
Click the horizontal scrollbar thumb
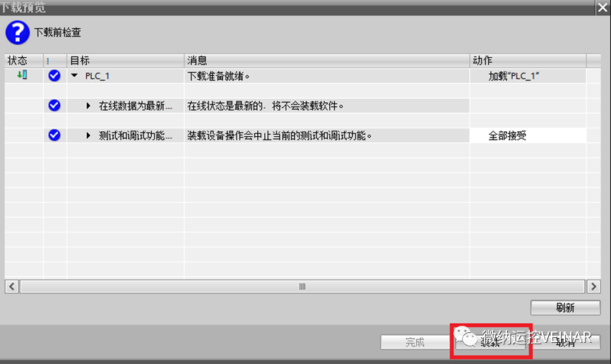coord(302,286)
